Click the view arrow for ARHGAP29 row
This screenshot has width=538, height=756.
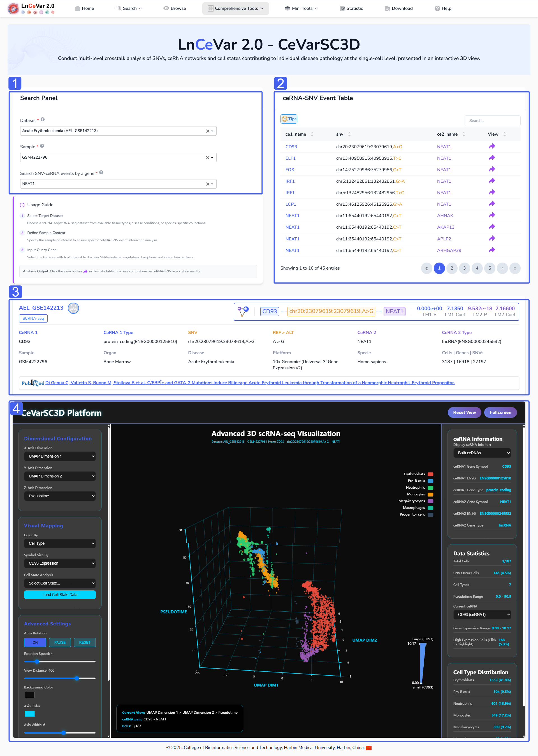pyautogui.click(x=491, y=250)
